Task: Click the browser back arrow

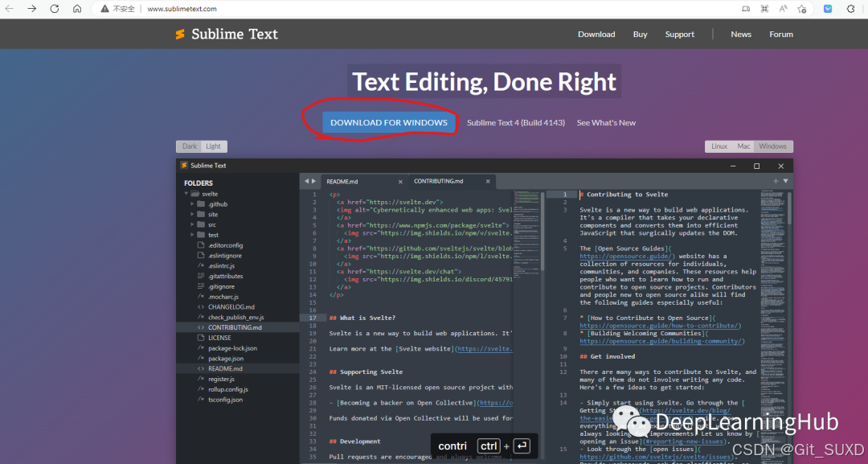Action: [x=10, y=9]
